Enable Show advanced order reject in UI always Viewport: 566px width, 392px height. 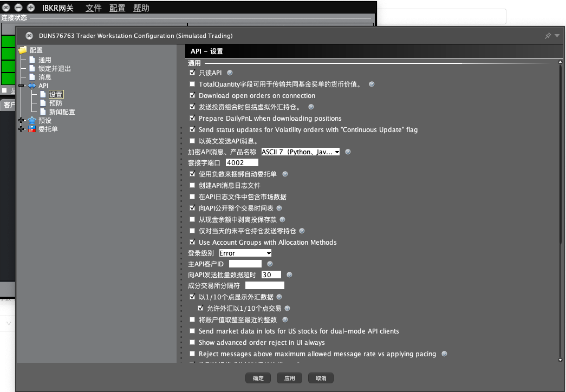tap(192, 342)
